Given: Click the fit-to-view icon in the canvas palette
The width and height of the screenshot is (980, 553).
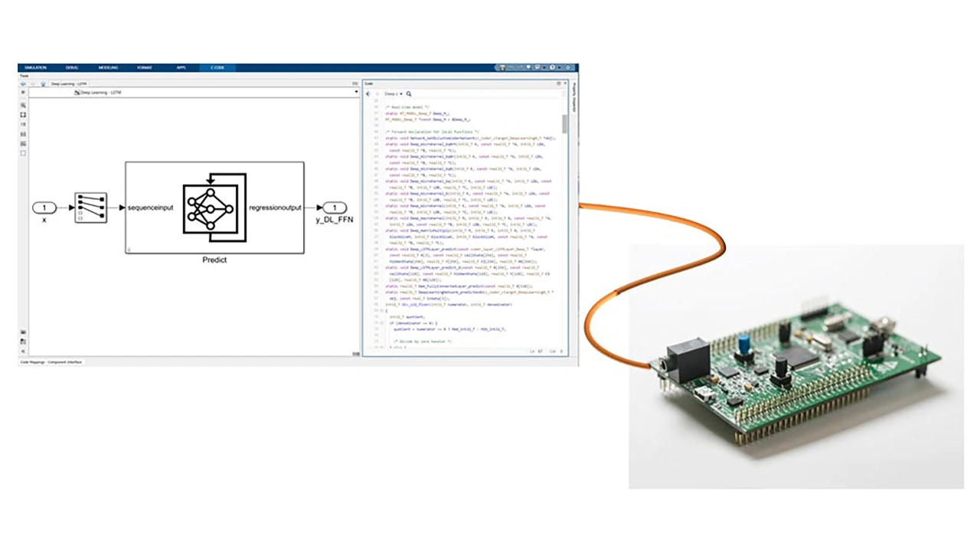Looking at the screenshot, I should tap(24, 115).
